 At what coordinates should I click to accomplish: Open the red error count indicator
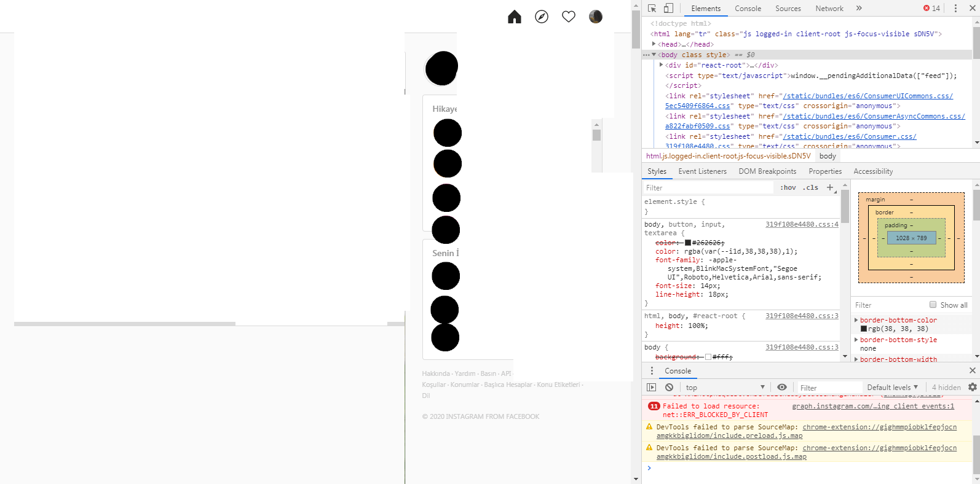tap(931, 8)
